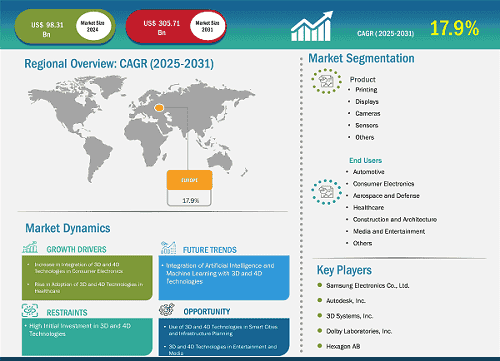Click the green Growth Drivers content box
The height and width of the screenshot is (361, 500).
point(87,278)
